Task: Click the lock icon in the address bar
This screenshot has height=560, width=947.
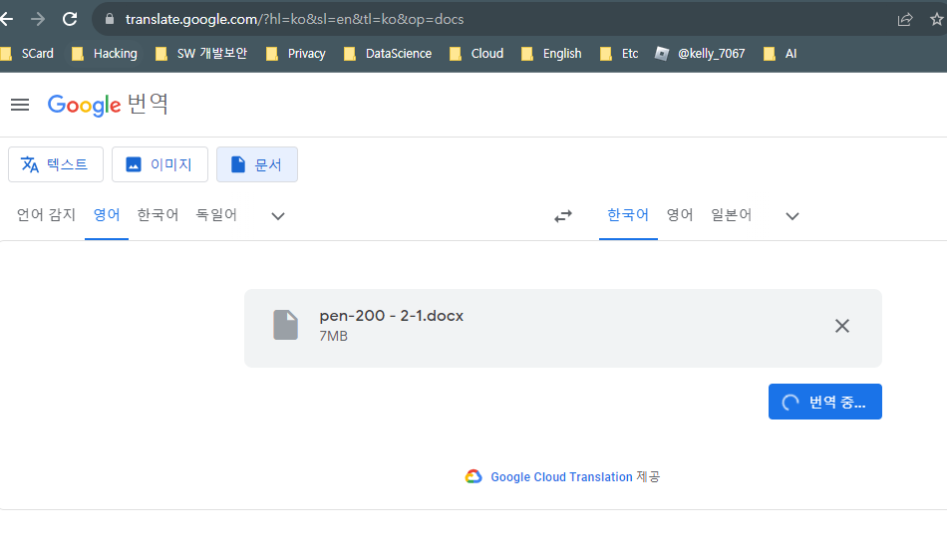Action: coord(110,19)
